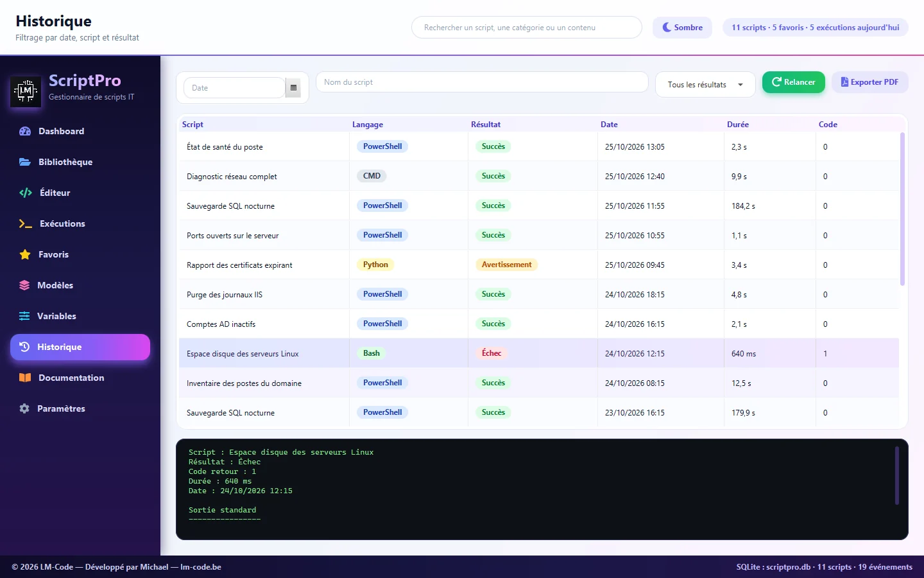Click the Python language badge
Viewport: 924px width, 578px height.
(375, 265)
